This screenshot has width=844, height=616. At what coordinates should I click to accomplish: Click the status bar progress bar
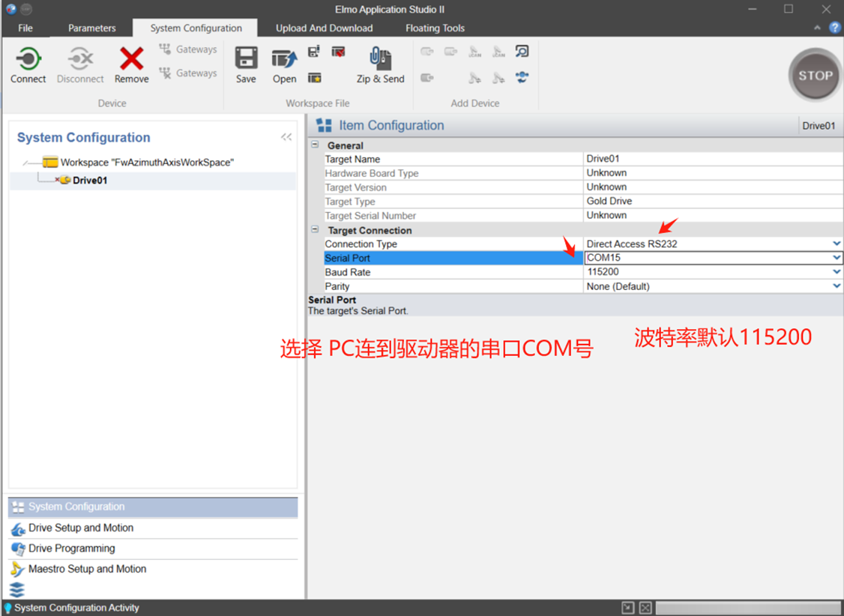click(x=749, y=608)
